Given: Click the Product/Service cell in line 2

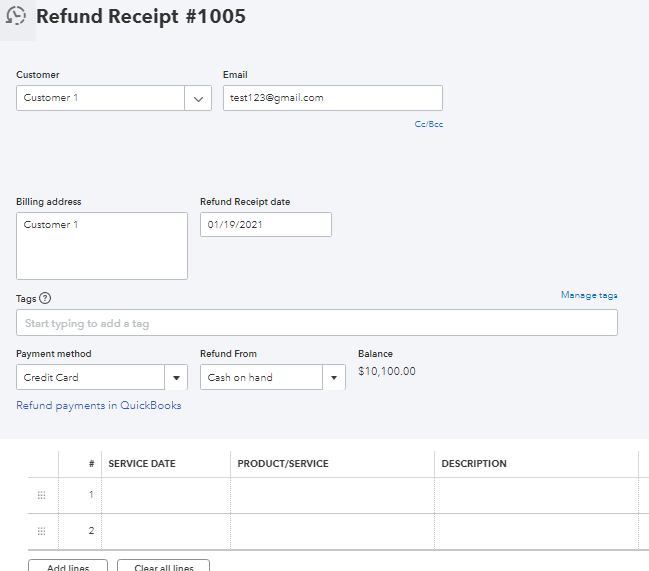Looking at the screenshot, I should click(x=332, y=531).
